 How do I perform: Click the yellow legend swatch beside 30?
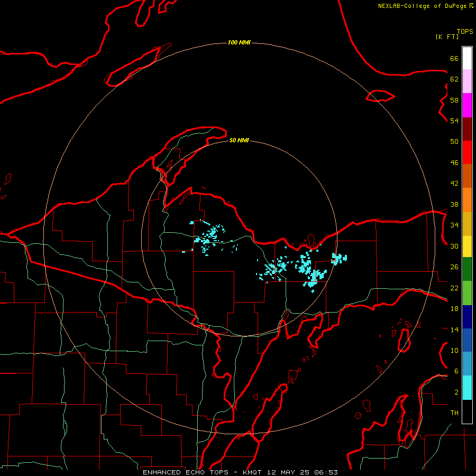click(x=467, y=246)
